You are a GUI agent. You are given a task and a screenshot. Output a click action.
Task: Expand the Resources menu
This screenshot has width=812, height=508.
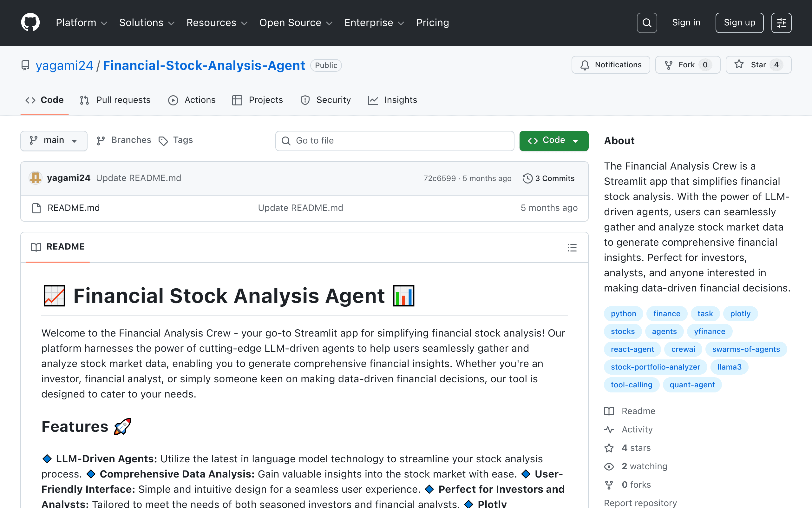(x=217, y=23)
